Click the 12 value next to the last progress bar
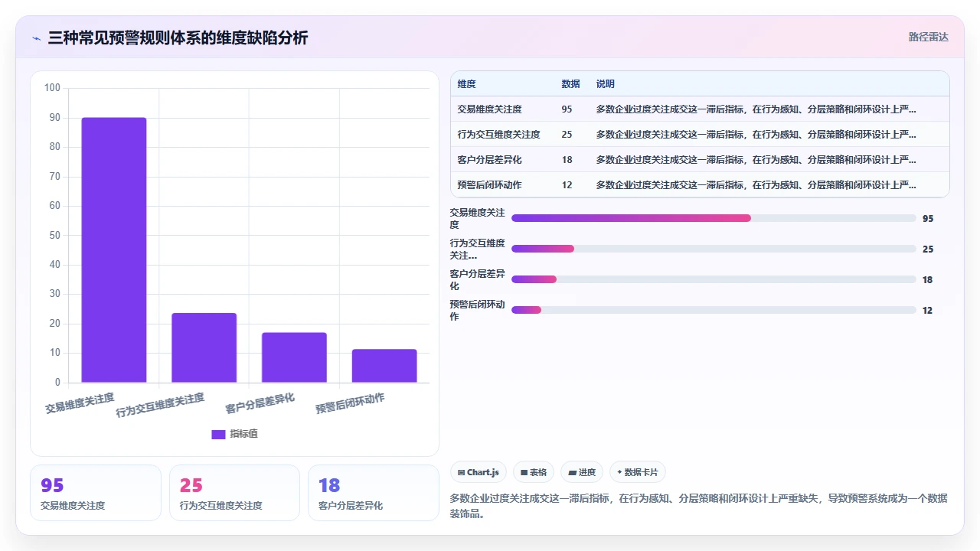The width and height of the screenshot is (980, 551). coord(928,310)
